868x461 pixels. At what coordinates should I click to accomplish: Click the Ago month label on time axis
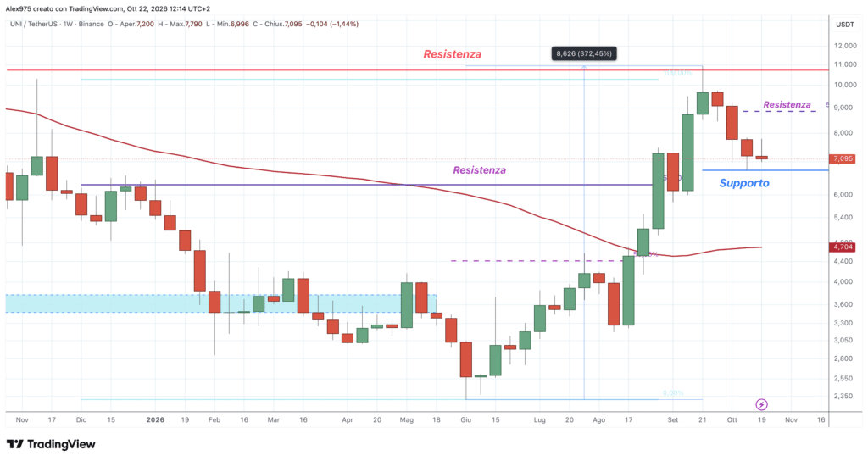tap(599, 420)
